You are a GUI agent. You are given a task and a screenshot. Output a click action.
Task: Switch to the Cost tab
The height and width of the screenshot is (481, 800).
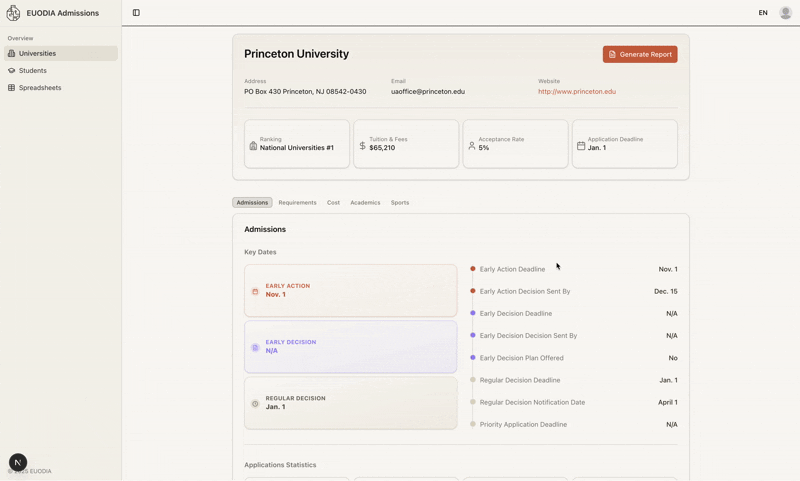tap(333, 202)
